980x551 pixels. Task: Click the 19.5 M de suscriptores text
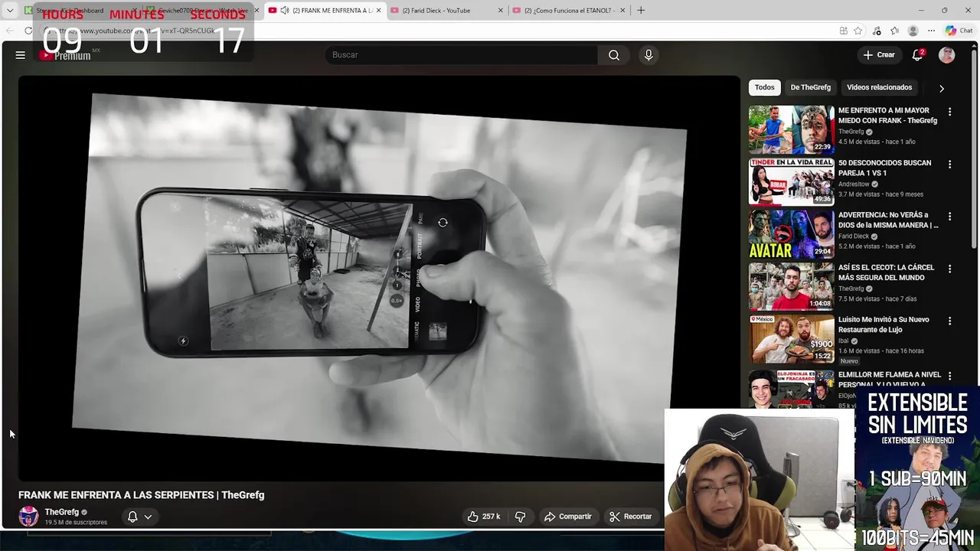point(76,523)
